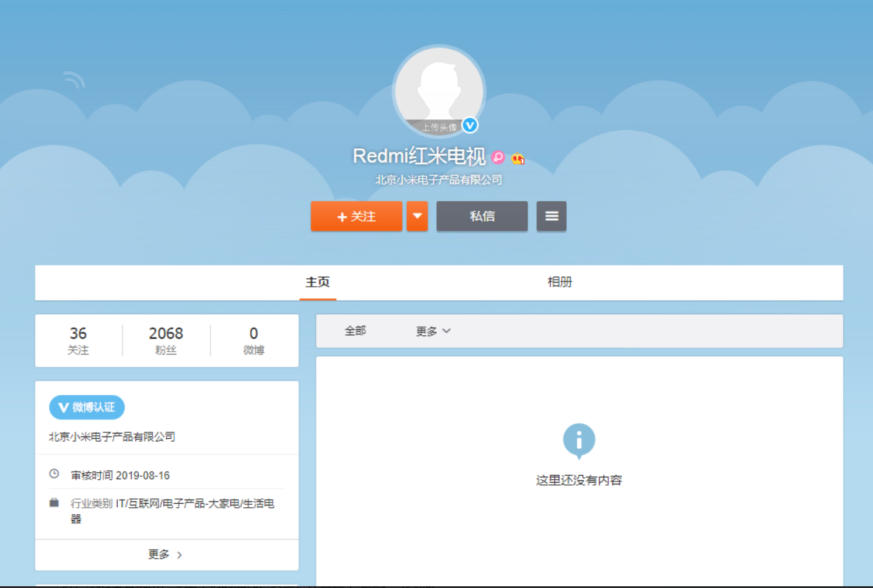Click the Redmi红米电视 username

[419, 156]
